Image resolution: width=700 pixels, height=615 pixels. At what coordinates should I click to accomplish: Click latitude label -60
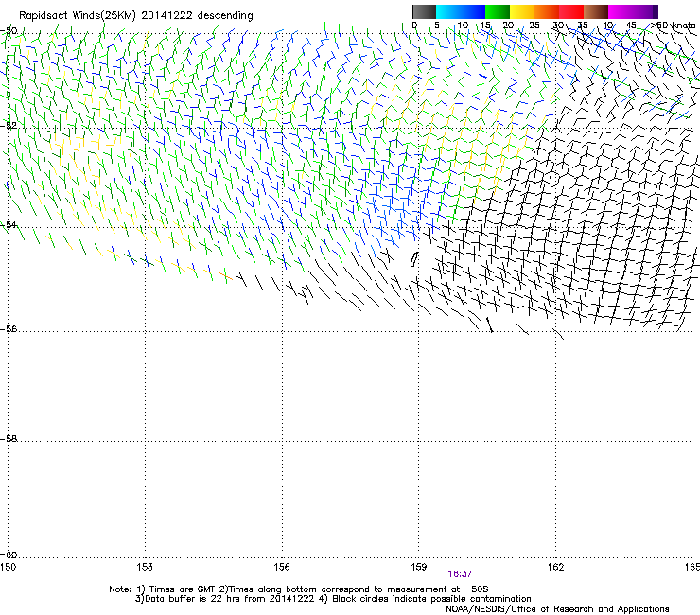pos(9,554)
